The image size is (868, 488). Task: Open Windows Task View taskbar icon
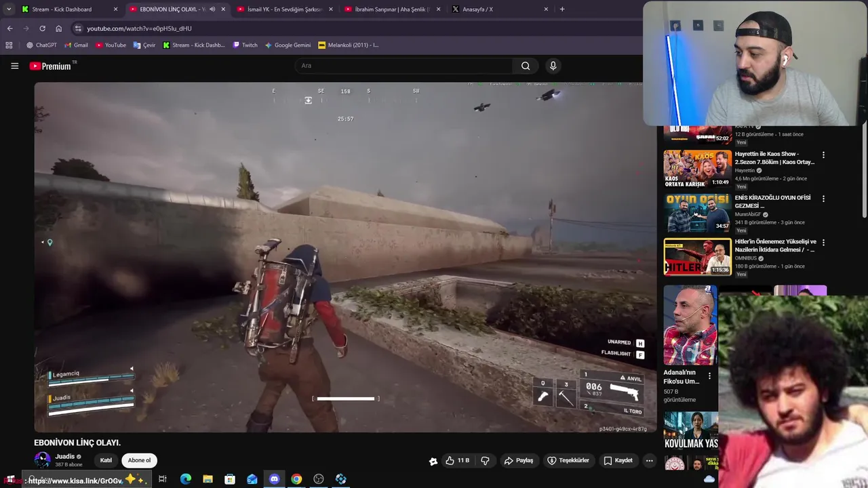pyautogui.click(x=163, y=479)
